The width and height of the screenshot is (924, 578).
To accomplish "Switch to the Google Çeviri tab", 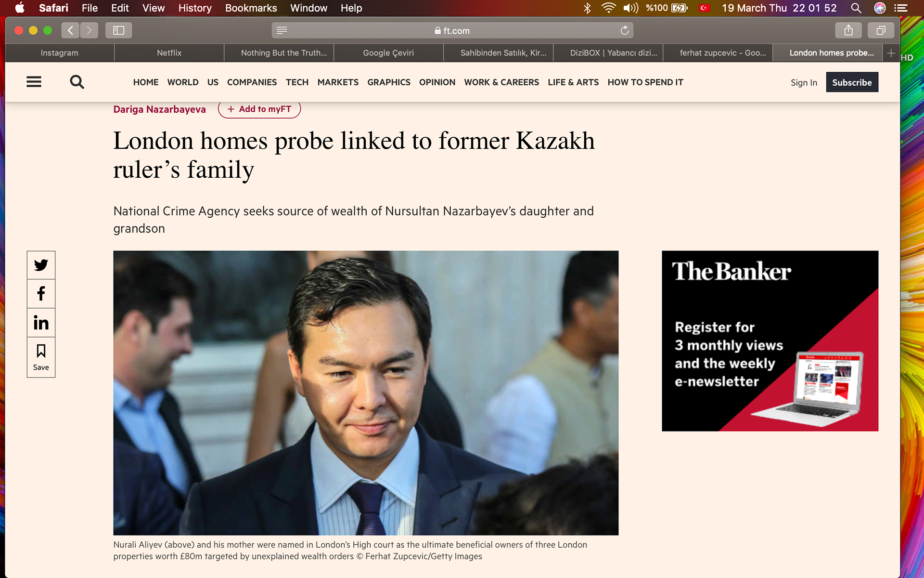I will tap(388, 53).
